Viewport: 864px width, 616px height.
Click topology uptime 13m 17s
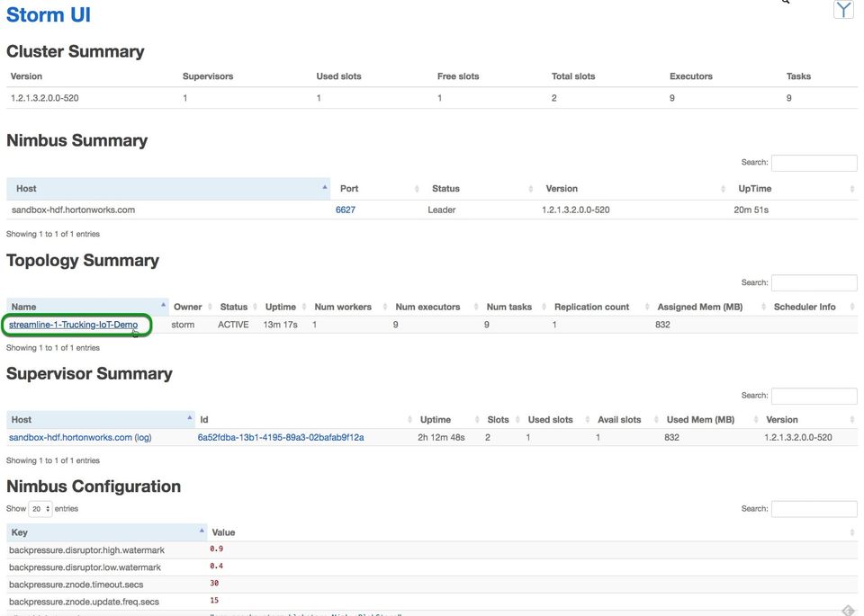280,325
